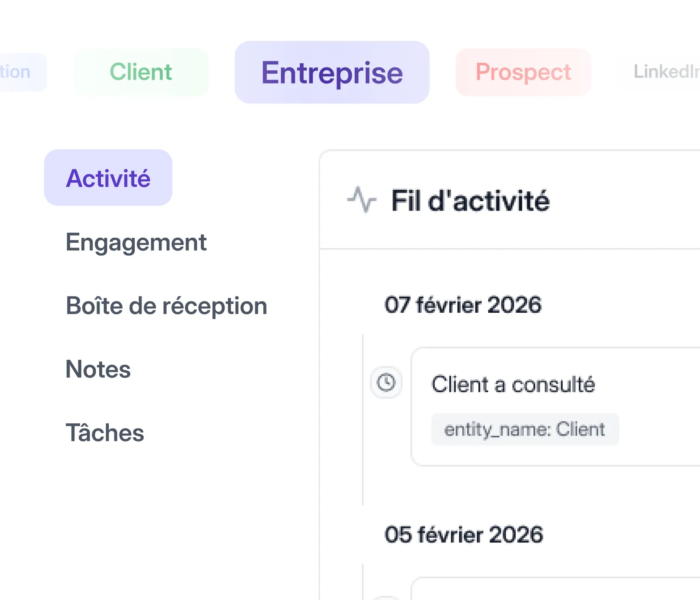Open the Engagement section

tap(136, 242)
